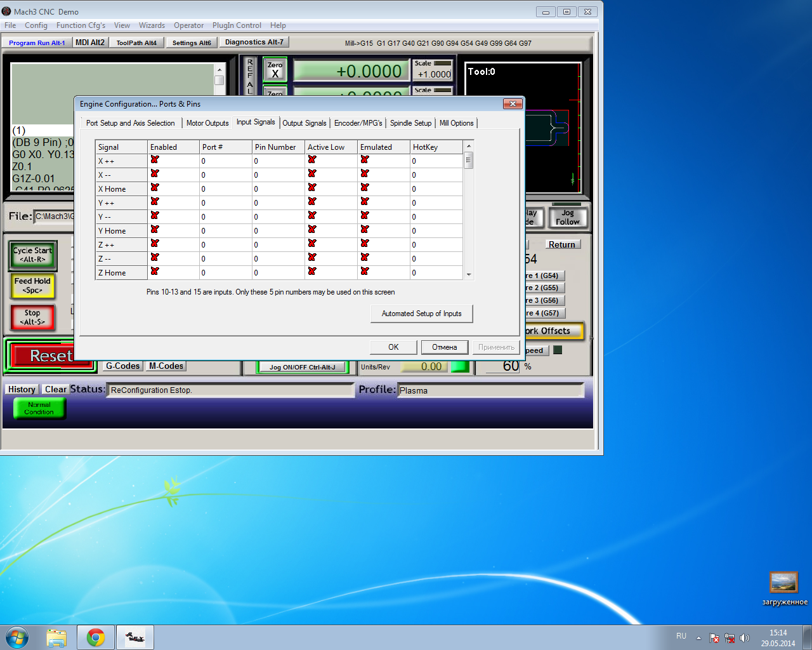This screenshot has width=812, height=650.
Task: Click the Clear status button
Action: click(x=55, y=389)
